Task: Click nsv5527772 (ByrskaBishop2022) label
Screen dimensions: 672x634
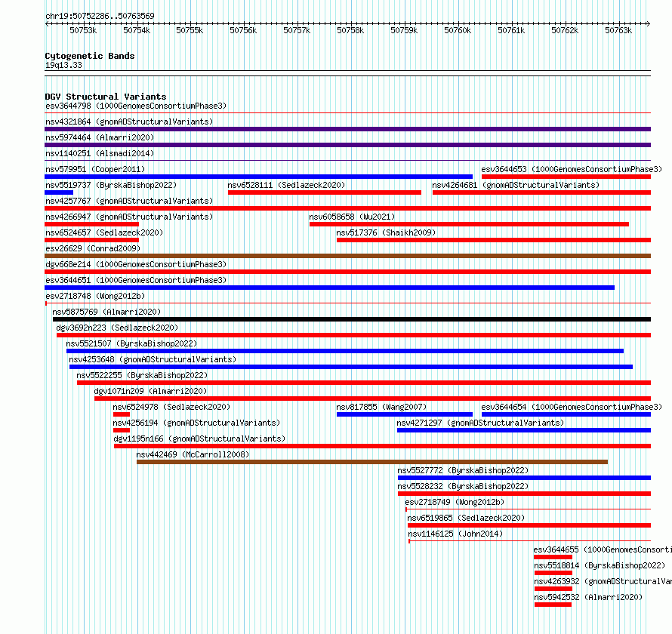Action: point(463,470)
